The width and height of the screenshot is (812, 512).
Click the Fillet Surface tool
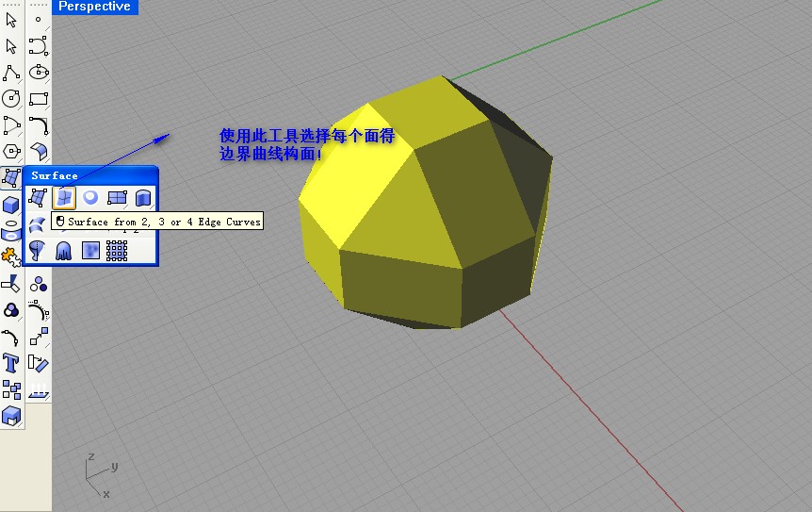pyautogui.click(x=39, y=151)
